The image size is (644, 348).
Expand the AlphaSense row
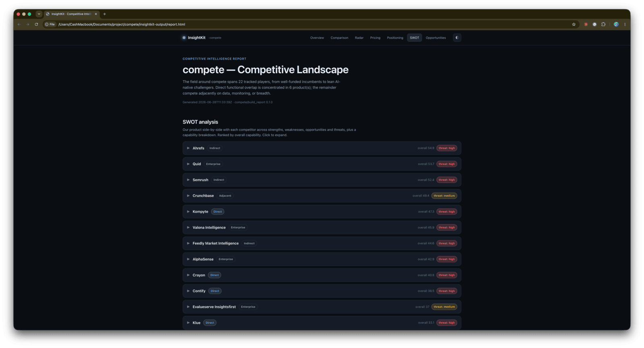point(322,259)
